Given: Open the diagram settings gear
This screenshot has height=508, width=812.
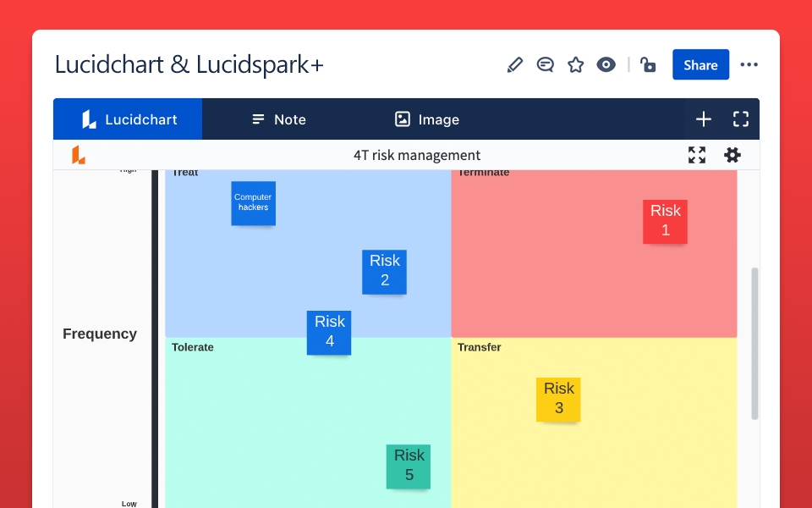Looking at the screenshot, I should pyautogui.click(x=732, y=155).
